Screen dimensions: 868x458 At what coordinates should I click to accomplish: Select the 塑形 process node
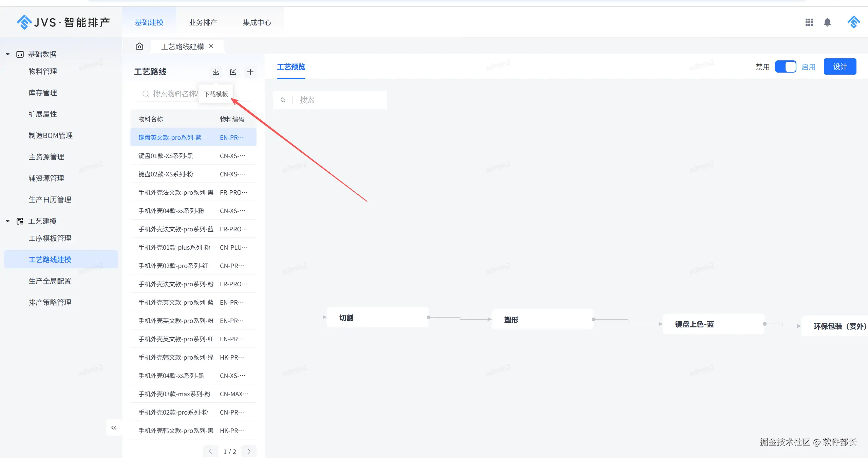point(542,320)
